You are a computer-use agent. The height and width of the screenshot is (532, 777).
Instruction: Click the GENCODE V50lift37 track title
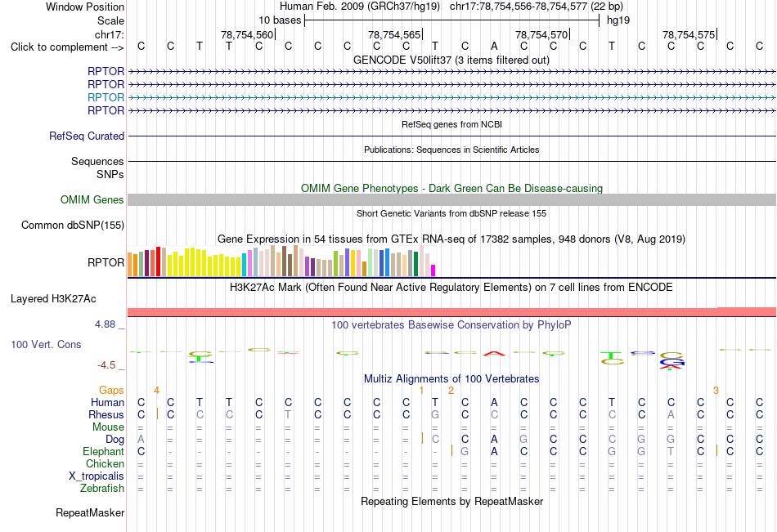(x=451, y=60)
